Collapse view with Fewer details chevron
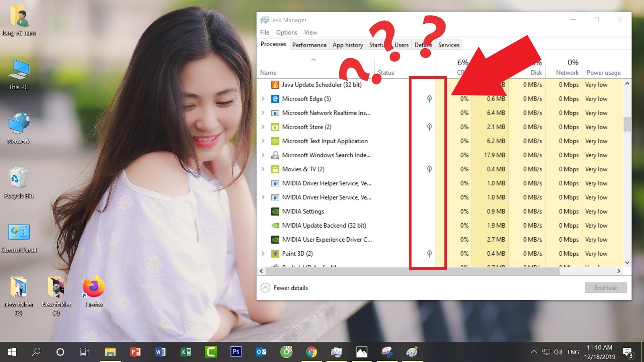This screenshot has width=644, height=362. click(265, 288)
